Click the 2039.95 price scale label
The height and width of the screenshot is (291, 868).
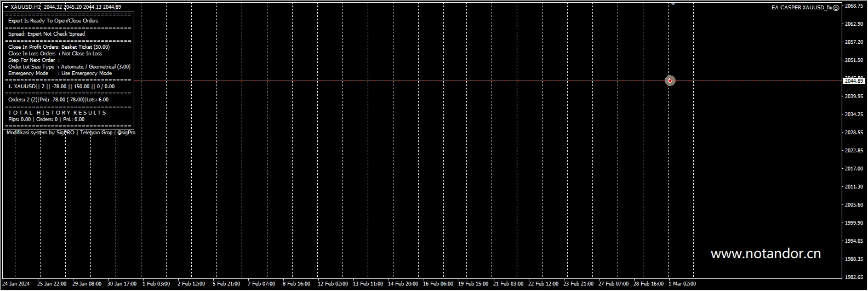click(x=854, y=96)
